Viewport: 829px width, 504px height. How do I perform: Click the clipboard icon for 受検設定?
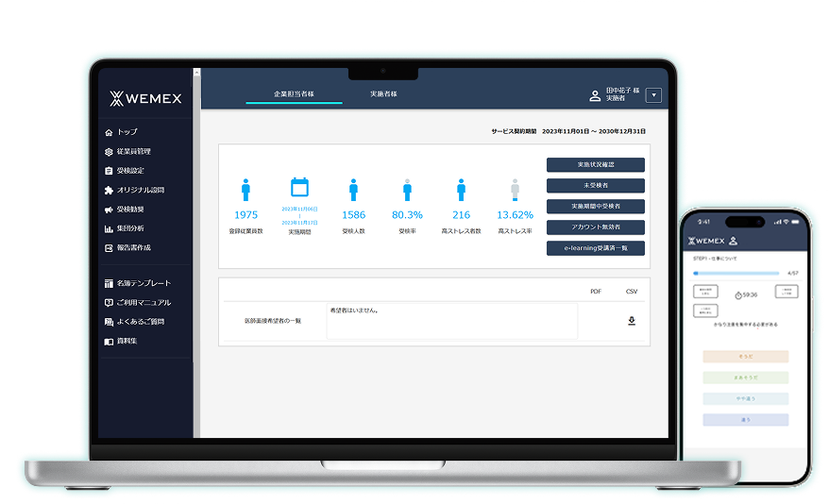tap(109, 171)
